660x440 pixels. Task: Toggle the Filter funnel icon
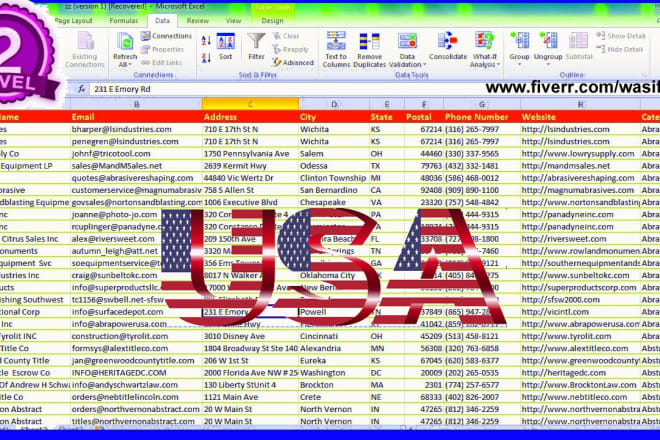(256, 41)
